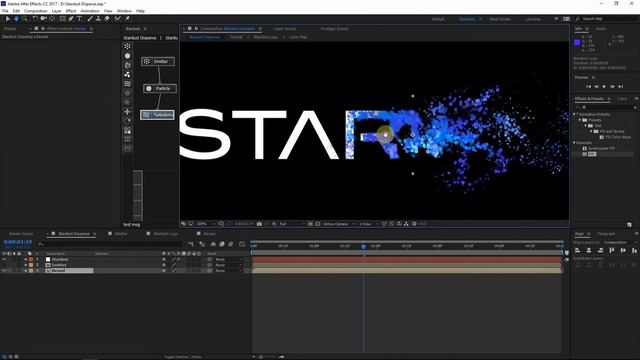Collapse the Fill and Stroke folder

click(x=591, y=131)
